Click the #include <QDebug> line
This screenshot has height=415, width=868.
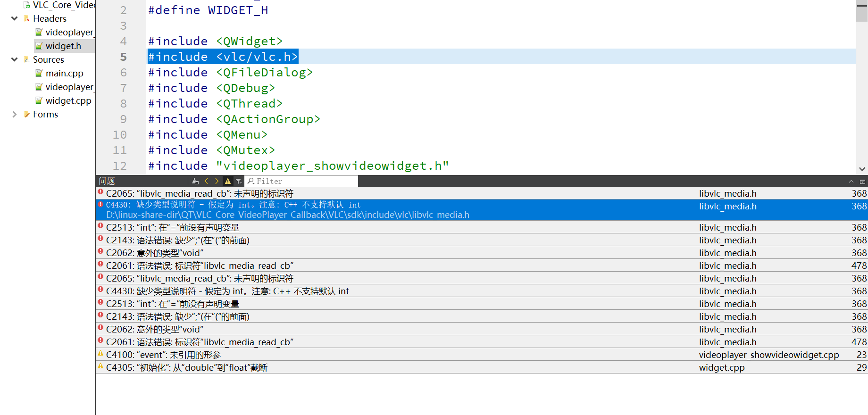(211, 88)
